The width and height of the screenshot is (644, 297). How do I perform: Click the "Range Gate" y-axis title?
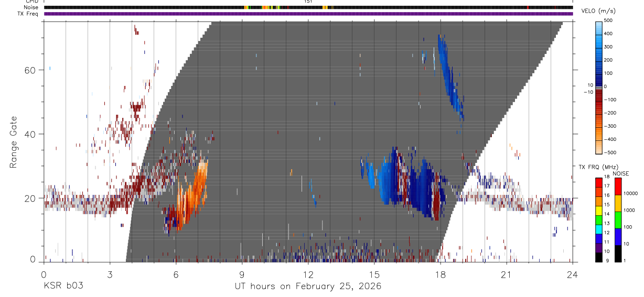click(x=14, y=142)
